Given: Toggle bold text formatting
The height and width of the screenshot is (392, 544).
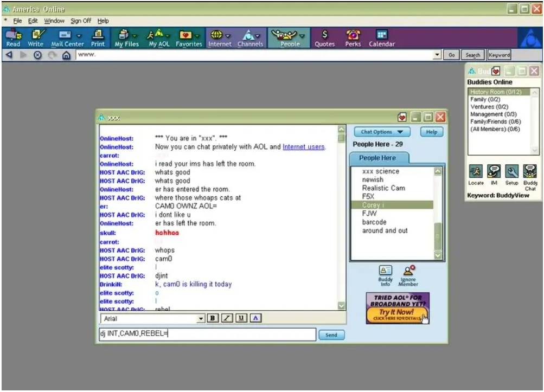Looking at the screenshot, I should pyautogui.click(x=212, y=318).
